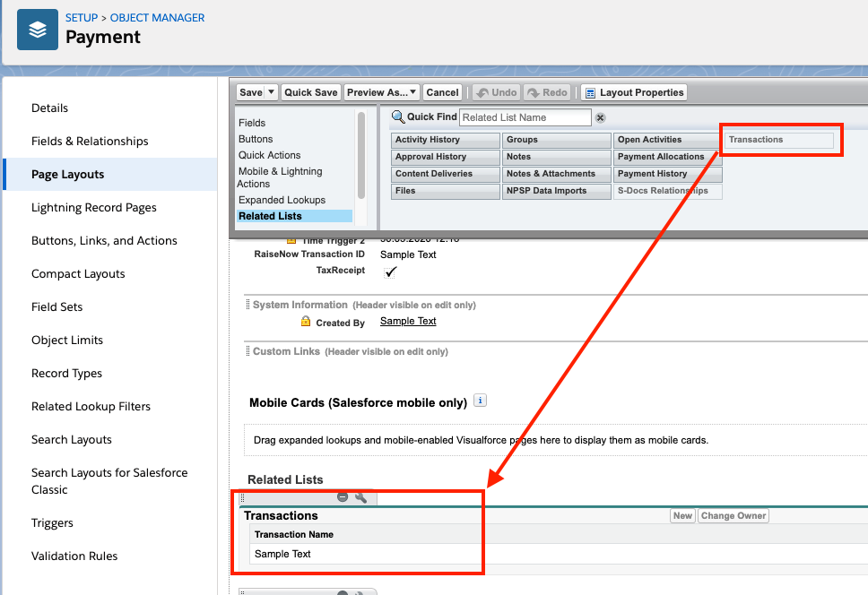Image resolution: width=868 pixels, height=595 pixels.
Task: Open Validation Rules in sidebar
Action: (74, 556)
